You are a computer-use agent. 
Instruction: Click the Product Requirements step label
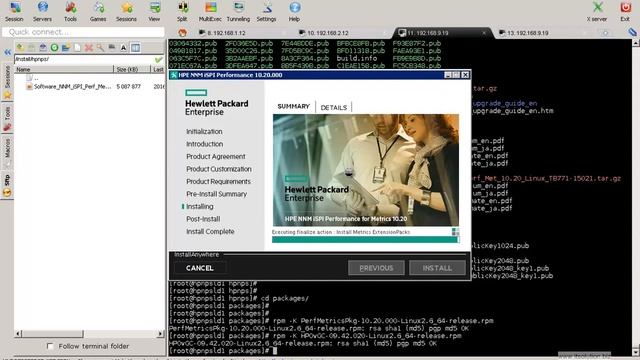point(218,181)
